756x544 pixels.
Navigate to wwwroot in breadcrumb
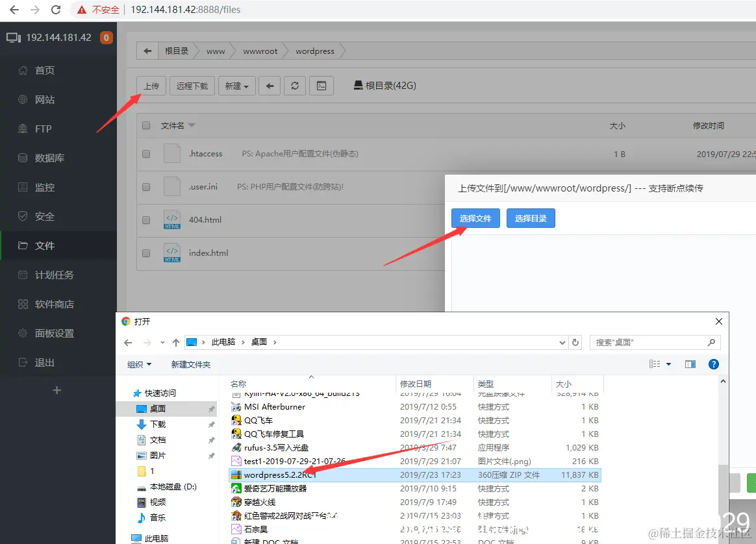pos(260,51)
